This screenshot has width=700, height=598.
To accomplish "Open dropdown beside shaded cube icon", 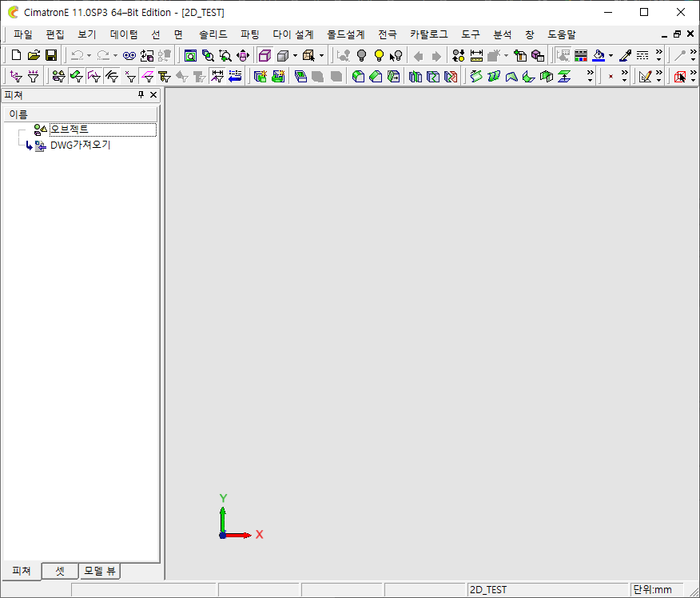I will [295, 56].
